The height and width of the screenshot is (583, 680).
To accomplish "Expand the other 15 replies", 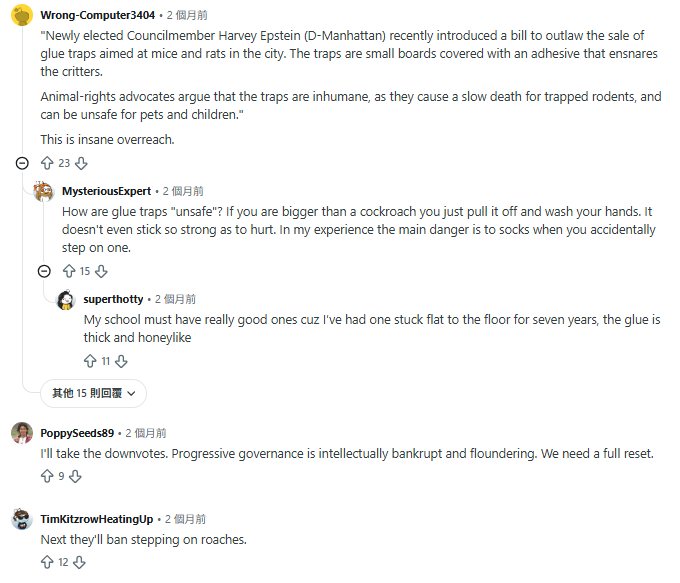I will tap(93, 393).
